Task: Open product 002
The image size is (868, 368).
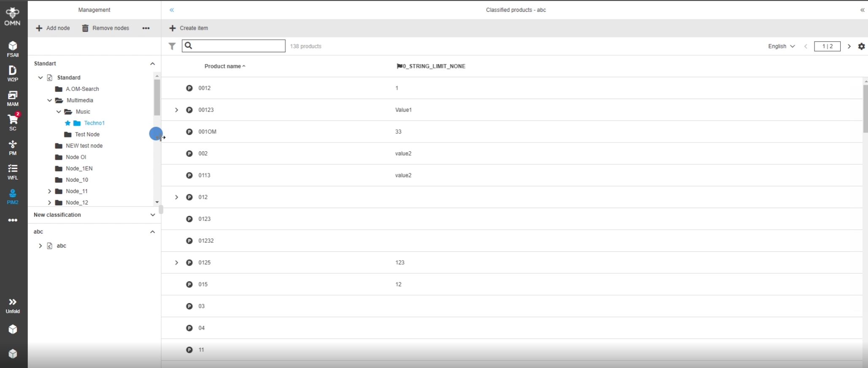Action: pyautogui.click(x=203, y=153)
